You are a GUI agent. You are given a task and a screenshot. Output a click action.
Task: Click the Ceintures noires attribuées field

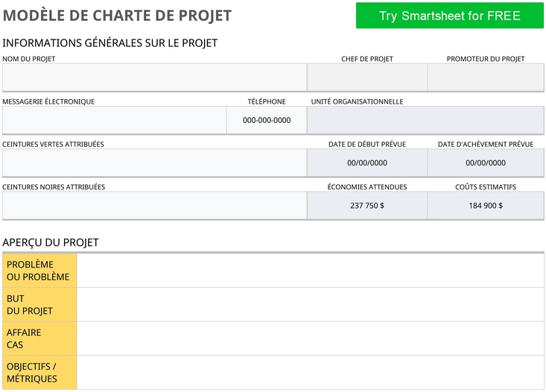(155, 206)
